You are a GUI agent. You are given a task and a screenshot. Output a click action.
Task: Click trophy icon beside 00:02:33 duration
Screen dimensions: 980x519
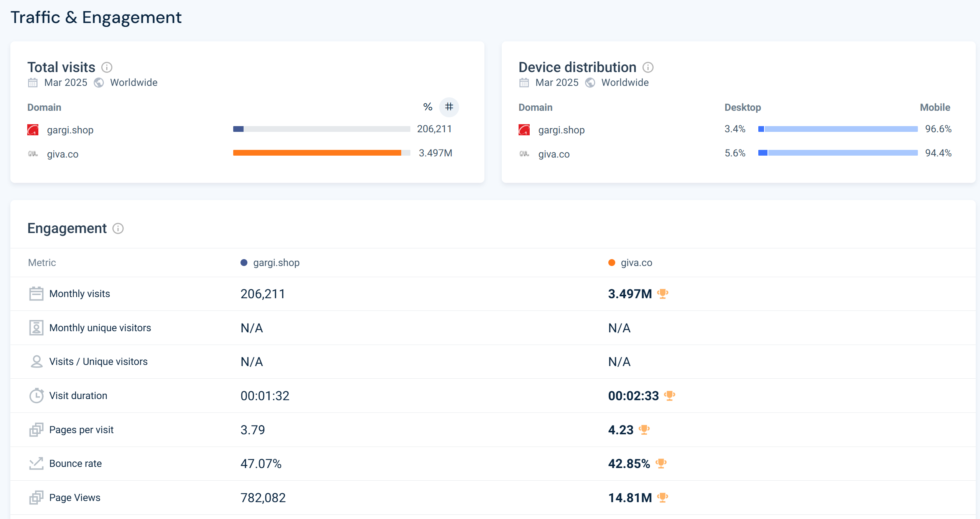click(x=669, y=396)
